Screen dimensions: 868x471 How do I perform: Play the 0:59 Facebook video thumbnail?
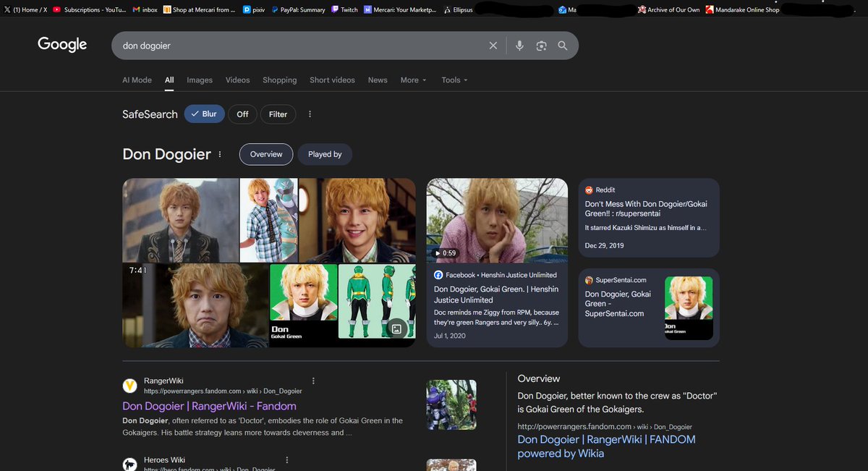click(497, 220)
